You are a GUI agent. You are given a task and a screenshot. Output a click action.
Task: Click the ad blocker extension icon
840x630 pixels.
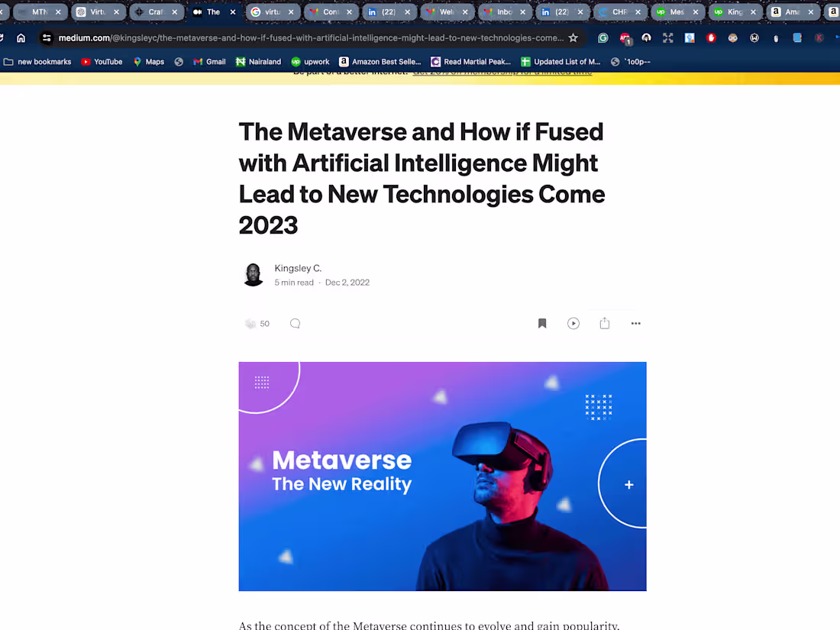click(x=710, y=37)
